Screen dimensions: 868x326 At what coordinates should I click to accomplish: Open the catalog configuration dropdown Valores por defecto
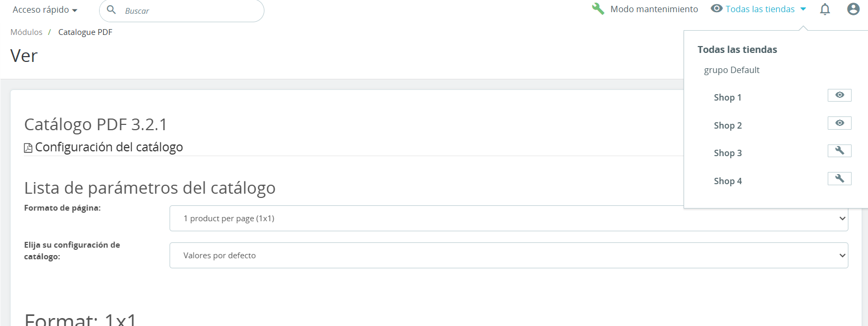[x=509, y=256]
